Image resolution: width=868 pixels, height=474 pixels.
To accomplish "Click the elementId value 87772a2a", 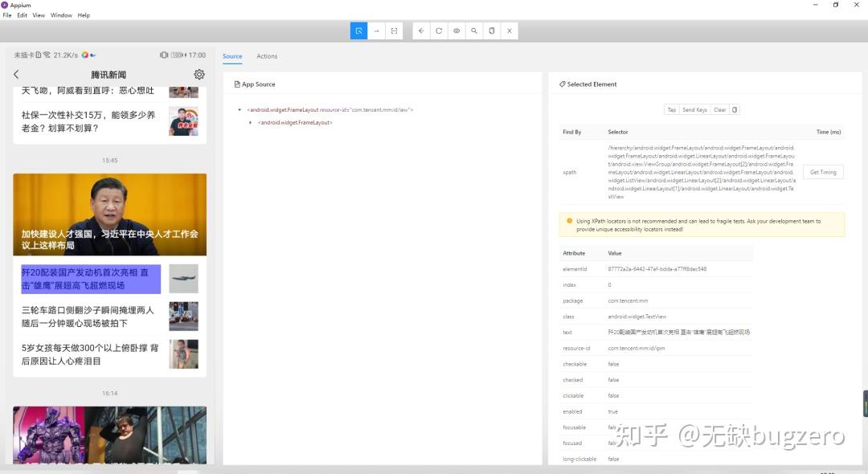I will [657, 269].
